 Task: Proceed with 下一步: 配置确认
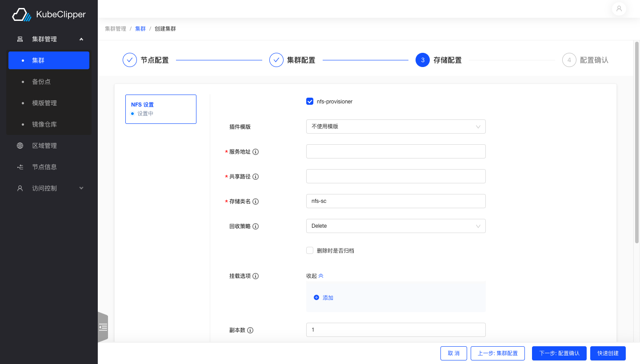pyautogui.click(x=559, y=353)
